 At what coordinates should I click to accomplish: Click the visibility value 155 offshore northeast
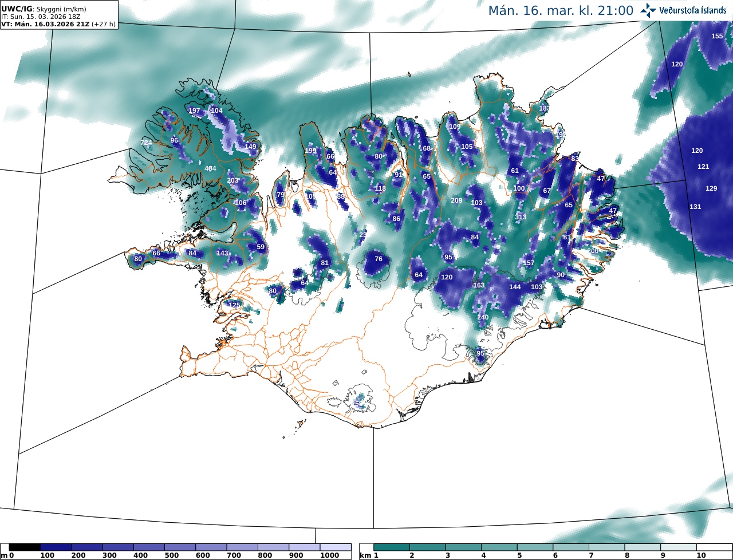[x=717, y=36]
